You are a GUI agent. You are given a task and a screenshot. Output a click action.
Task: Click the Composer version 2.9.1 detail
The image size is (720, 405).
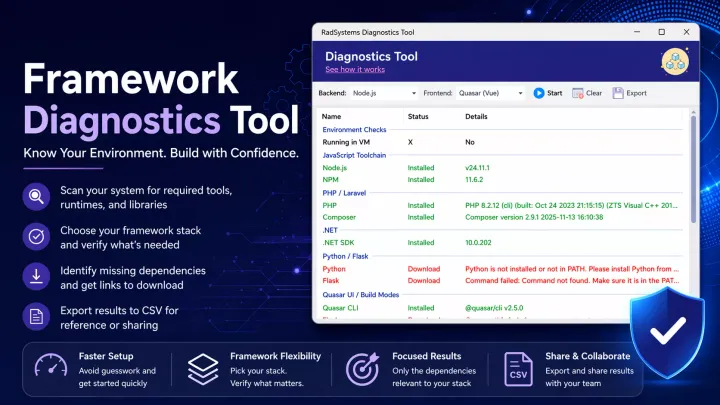pos(534,217)
